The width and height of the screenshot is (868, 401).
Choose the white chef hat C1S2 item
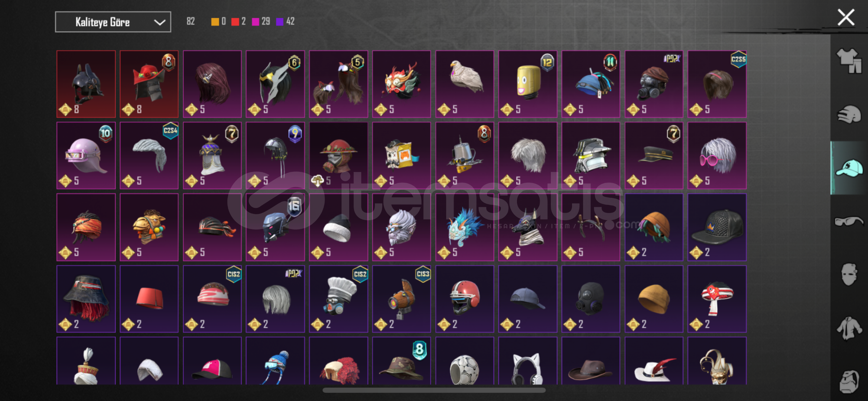coord(338,299)
